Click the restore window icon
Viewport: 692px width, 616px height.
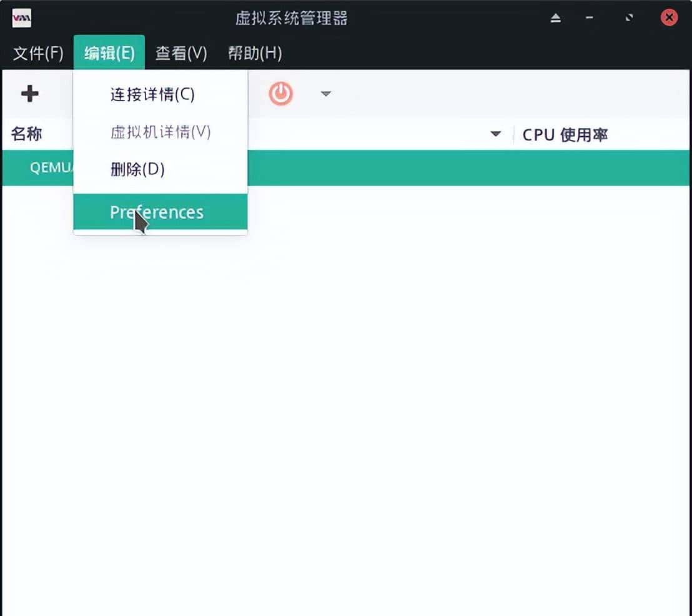(x=628, y=17)
